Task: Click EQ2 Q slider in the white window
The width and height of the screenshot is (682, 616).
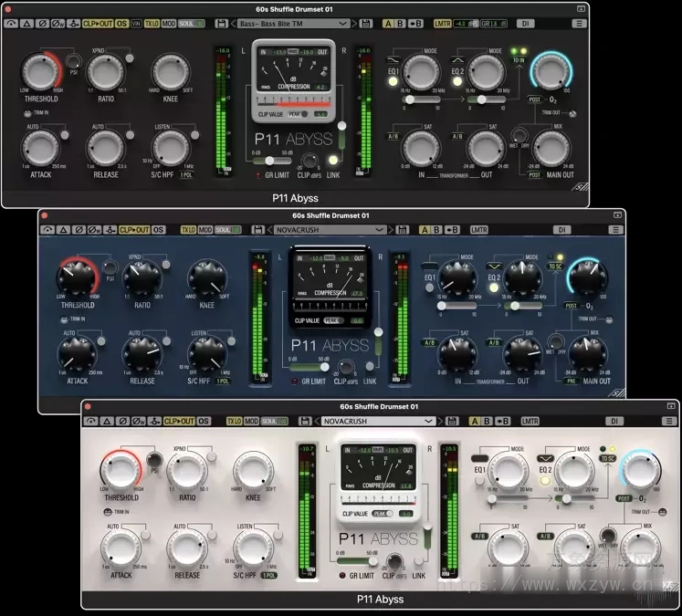Action: pyautogui.click(x=573, y=499)
